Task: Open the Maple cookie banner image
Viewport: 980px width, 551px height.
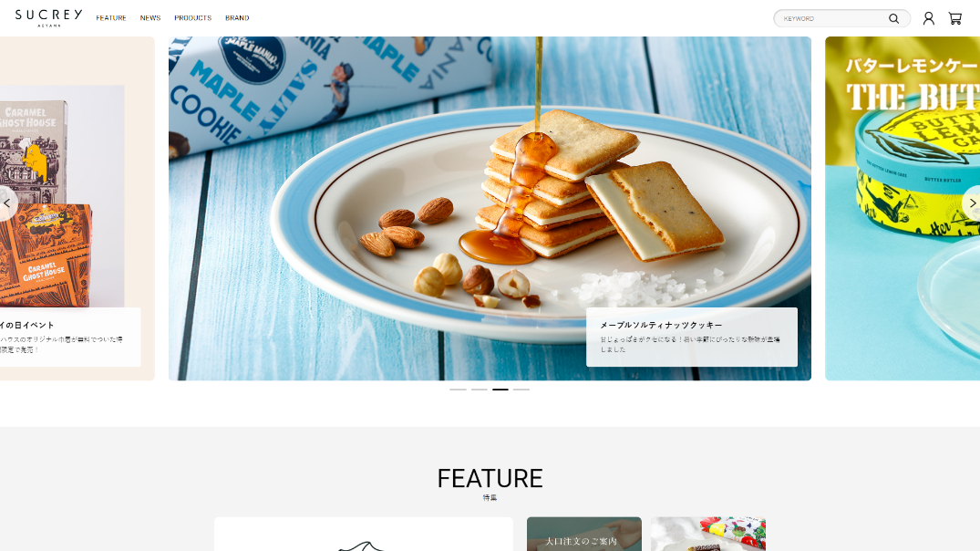Action: 490,208
